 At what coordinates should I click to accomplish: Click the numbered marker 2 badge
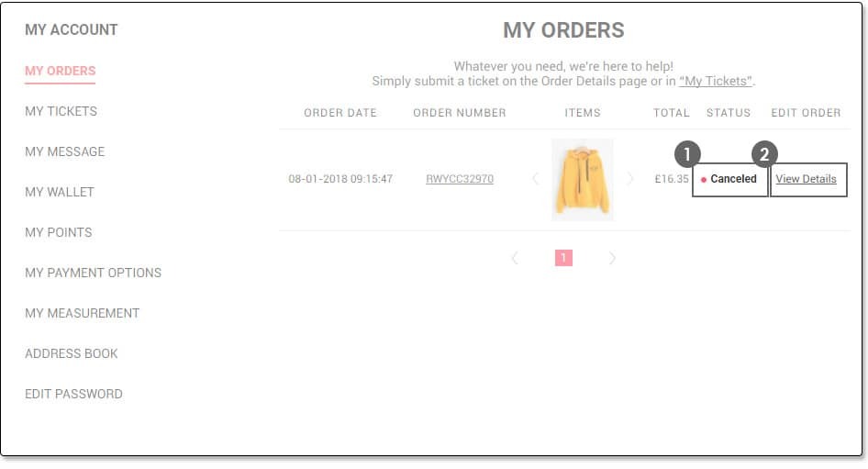point(764,154)
